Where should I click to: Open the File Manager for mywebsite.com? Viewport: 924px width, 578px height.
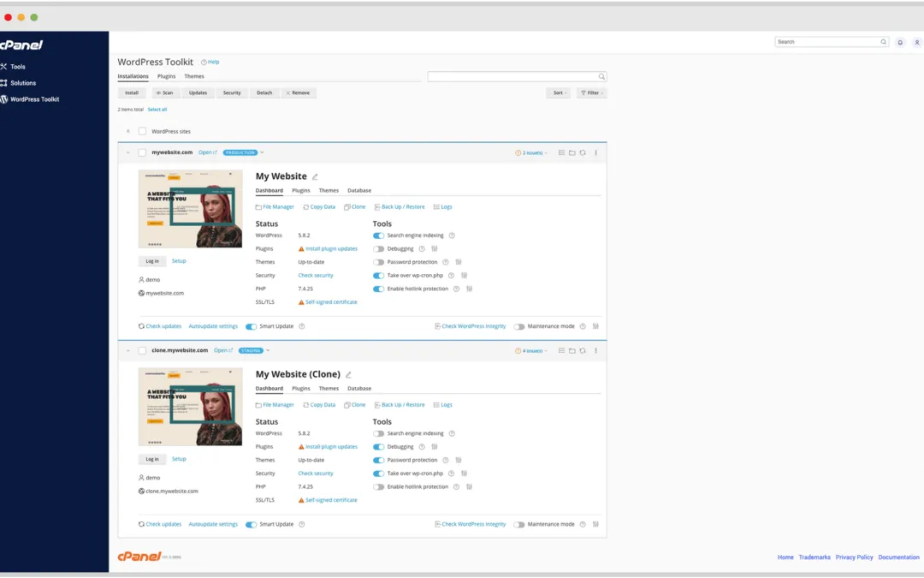[278, 206]
